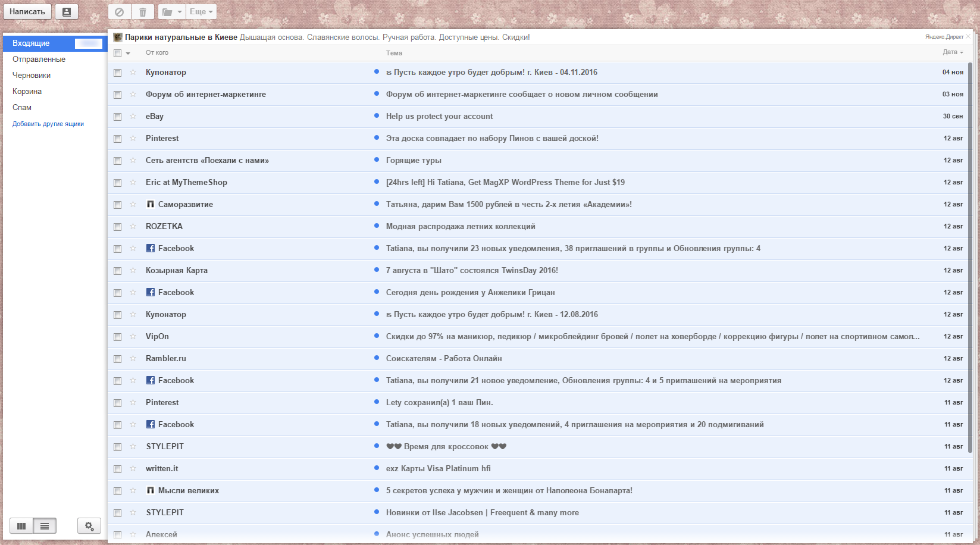Open the Входящие folder

(x=55, y=43)
